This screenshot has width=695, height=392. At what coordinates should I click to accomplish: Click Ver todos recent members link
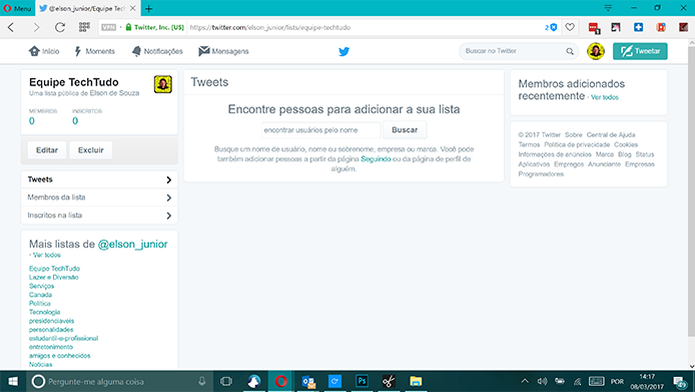tap(605, 97)
